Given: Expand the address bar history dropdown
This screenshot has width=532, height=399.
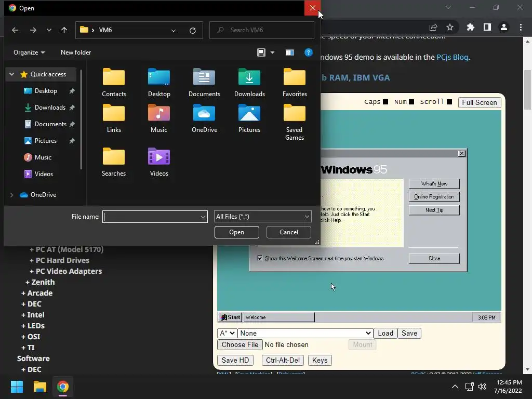Looking at the screenshot, I should [x=174, y=31].
